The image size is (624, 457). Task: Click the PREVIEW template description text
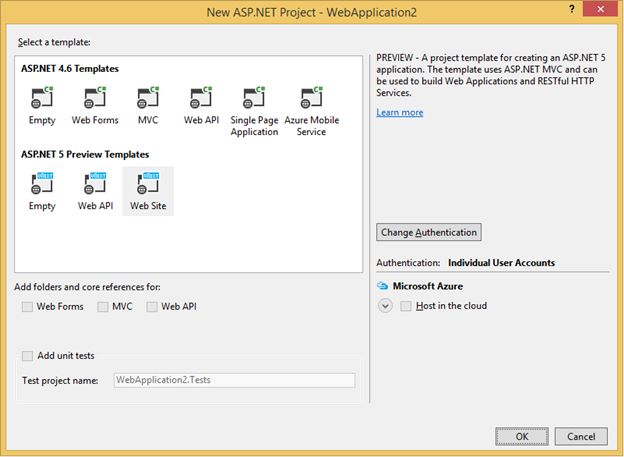491,75
